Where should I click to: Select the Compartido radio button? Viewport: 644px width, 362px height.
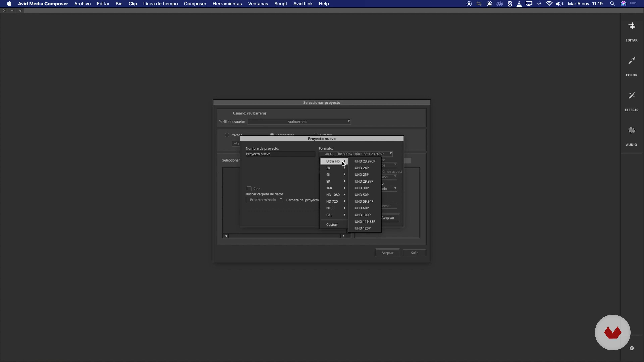click(x=272, y=135)
